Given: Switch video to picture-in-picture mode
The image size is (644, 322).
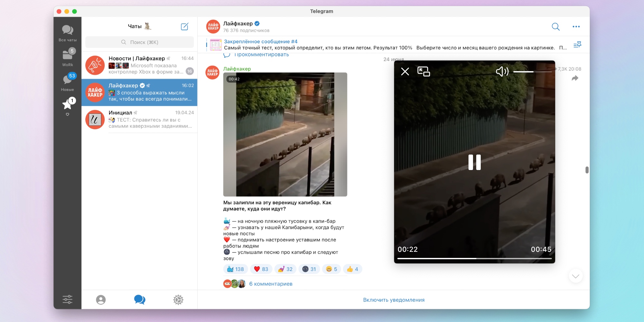Looking at the screenshot, I should (x=424, y=71).
